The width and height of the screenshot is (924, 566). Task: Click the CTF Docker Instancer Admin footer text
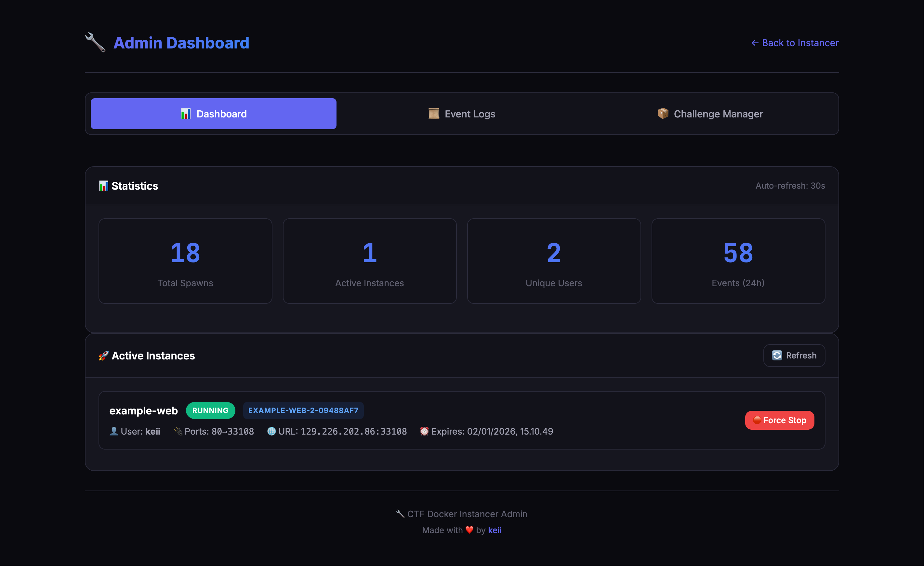tap(467, 514)
